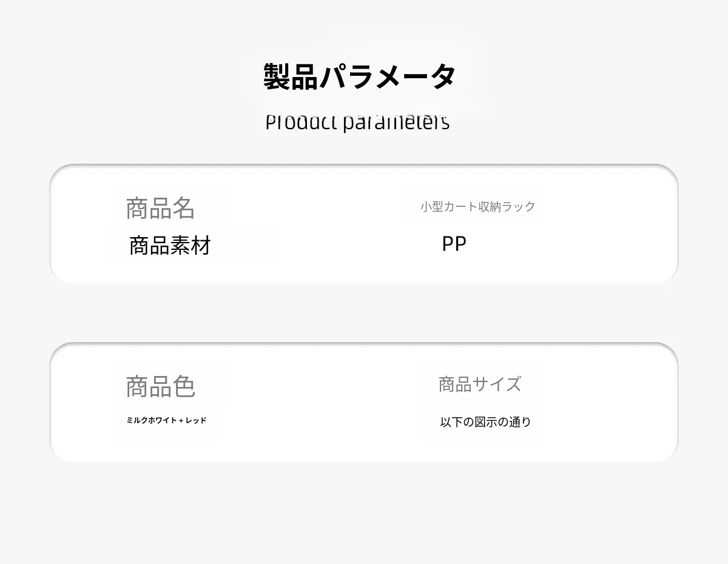
Task: Click the product name field label
Action: [160, 208]
